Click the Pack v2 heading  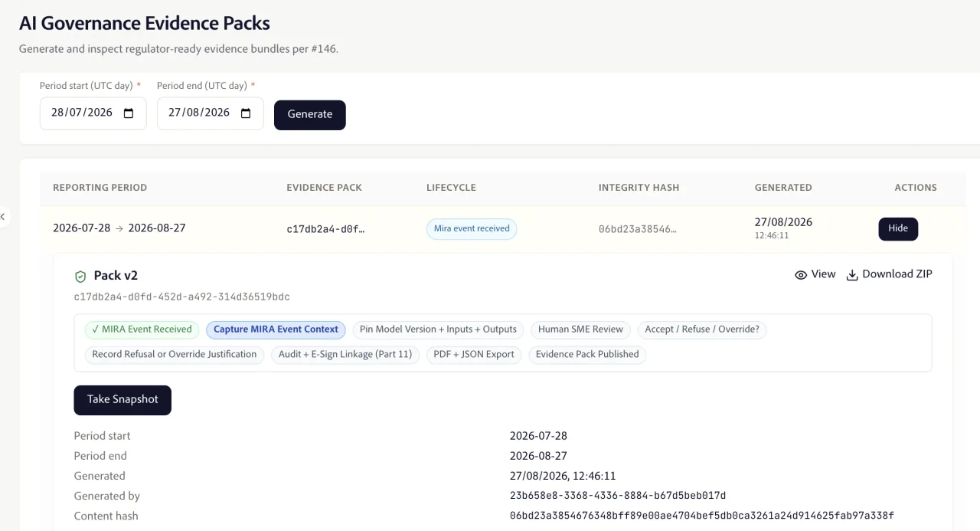(x=116, y=276)
